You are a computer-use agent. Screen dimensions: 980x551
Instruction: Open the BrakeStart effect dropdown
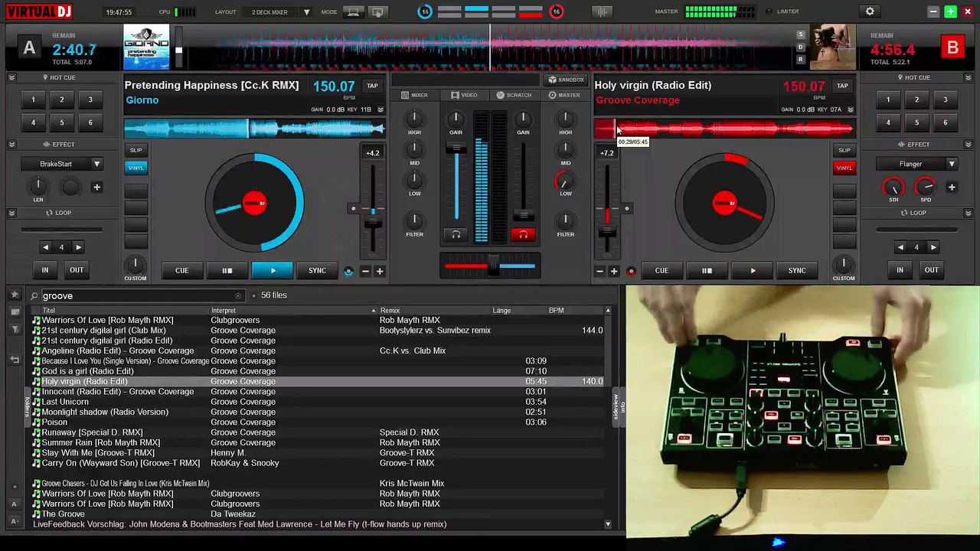96,164
